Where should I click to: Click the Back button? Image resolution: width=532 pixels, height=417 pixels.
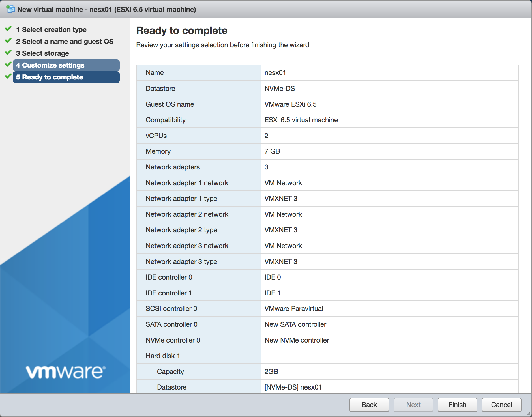pos(369,405)
